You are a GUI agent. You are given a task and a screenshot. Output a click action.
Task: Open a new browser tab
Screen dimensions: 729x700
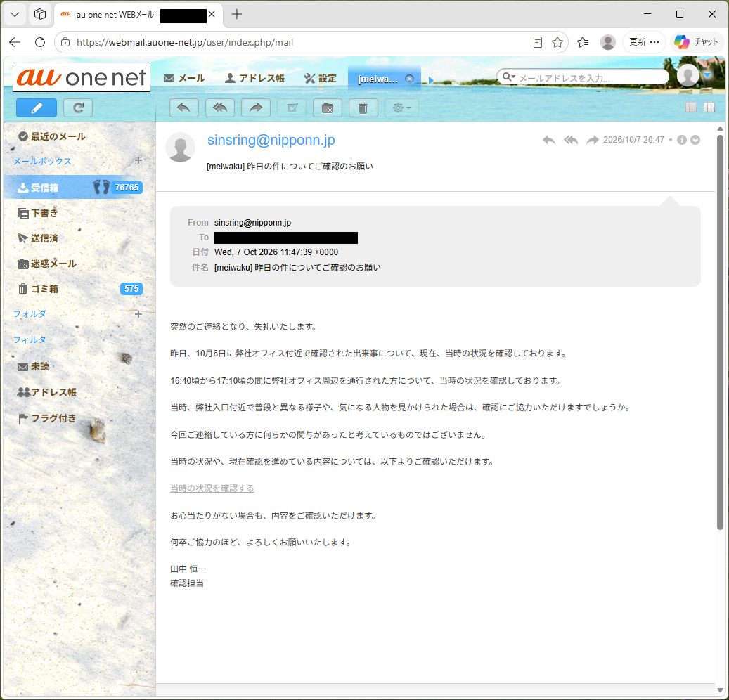point(237,15)
